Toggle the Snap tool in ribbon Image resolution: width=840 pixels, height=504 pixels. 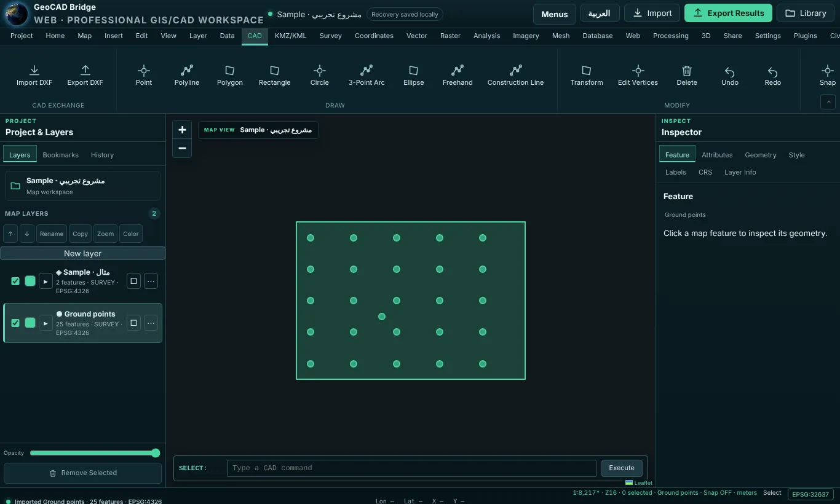[x=828, y=76]
